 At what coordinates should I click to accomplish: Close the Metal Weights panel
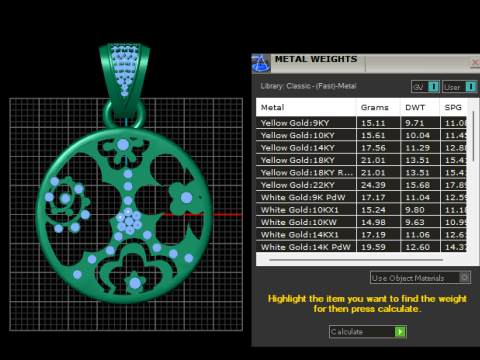(475, 62)
